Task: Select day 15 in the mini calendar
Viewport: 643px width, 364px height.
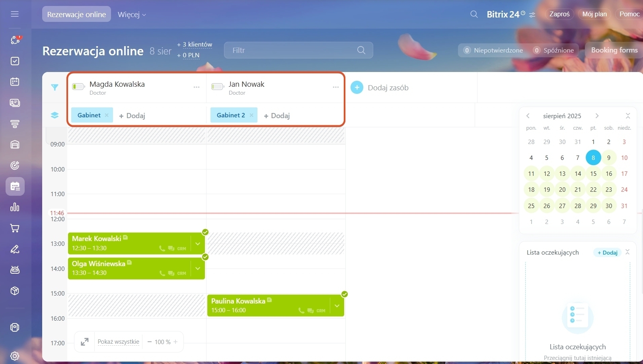Action: coord(593,173)
